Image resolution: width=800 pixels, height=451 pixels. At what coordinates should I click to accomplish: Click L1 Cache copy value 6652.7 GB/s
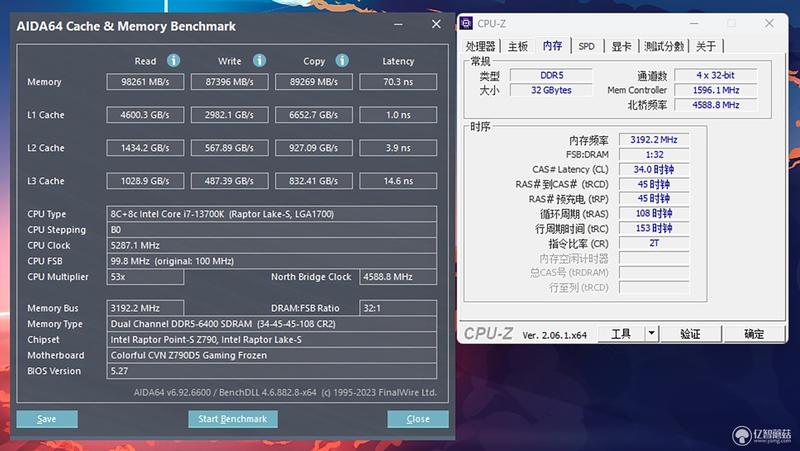click(314, 115)
